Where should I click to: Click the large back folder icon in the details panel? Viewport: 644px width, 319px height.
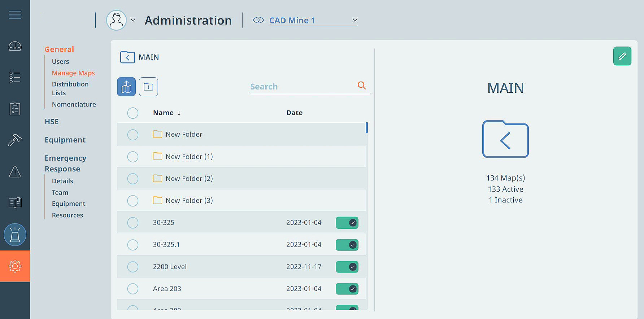click(x=505, y=139)
